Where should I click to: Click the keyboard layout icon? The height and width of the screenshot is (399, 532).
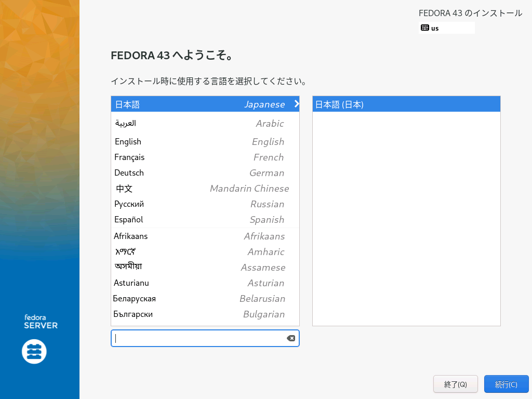[x=424, y=28]
